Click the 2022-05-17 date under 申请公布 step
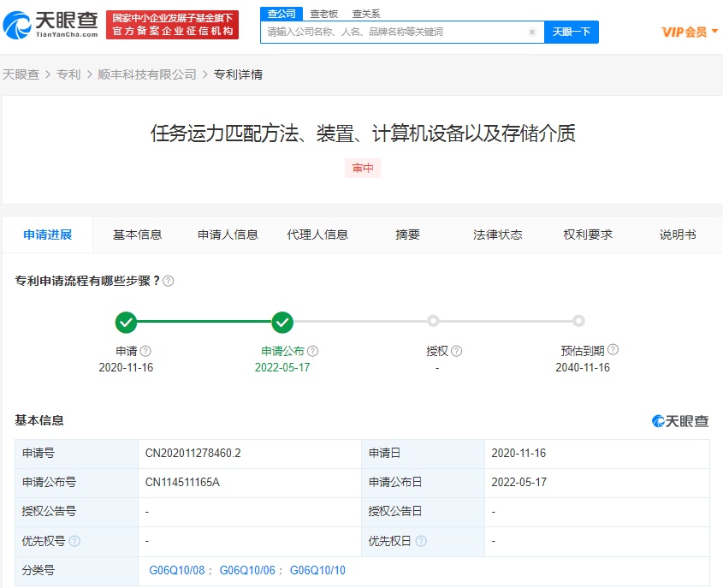723x588 pixels. pyautogui.click(x=282, y=367)
